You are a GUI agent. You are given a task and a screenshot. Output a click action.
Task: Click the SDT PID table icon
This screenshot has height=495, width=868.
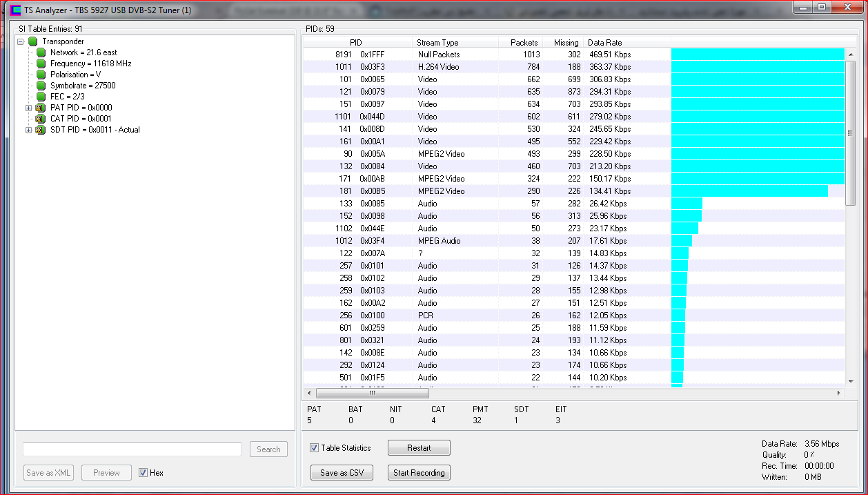coord(40,130)
